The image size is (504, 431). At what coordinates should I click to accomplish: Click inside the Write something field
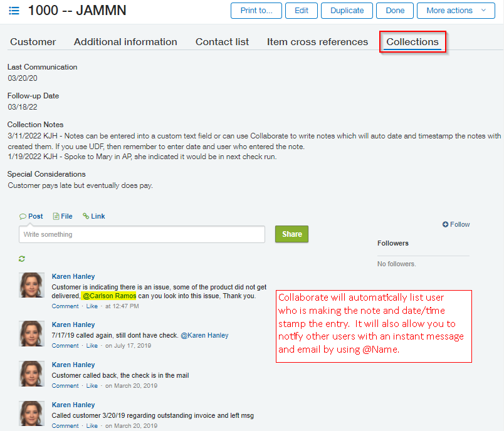(x=142, y=234)
